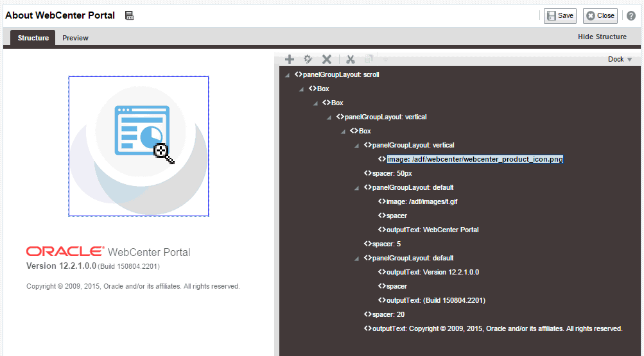Open component properties gear icon
644x356 pixels.
pos(308,59)
